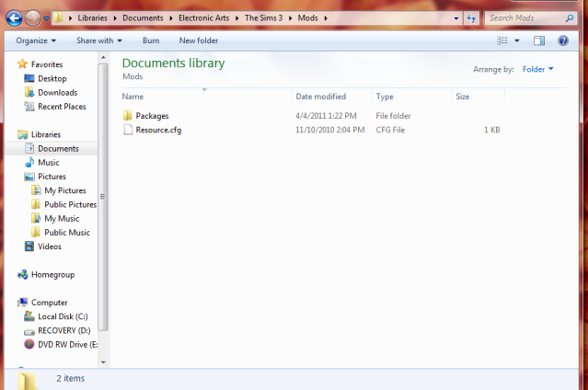Click the Pictures library icon
Screen dimensions: 588x390
29,177
